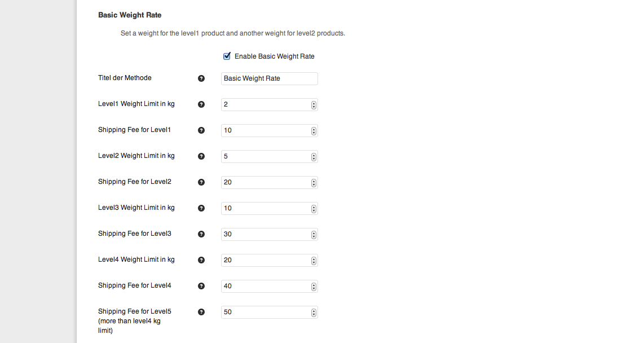Select the Shipping Fee for Level3 field
This screenshot has height=343, width=644.
tap(270, 234)
